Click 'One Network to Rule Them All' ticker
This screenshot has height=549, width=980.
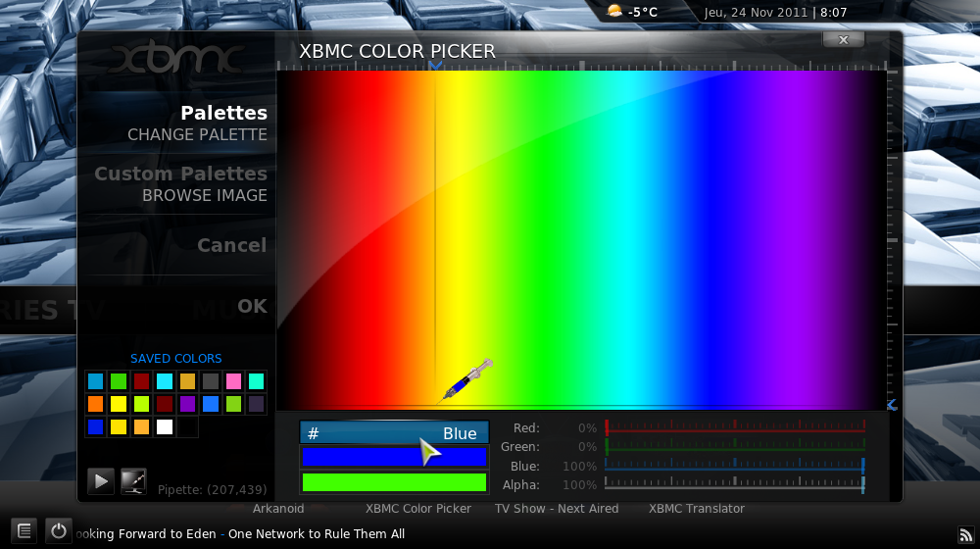point(317,534)
